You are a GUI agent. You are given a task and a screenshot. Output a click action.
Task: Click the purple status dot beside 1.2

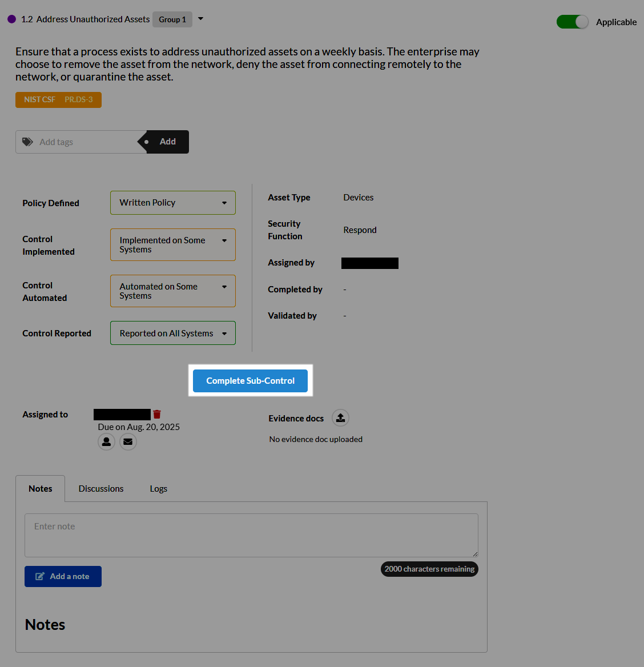coord(12,19)
